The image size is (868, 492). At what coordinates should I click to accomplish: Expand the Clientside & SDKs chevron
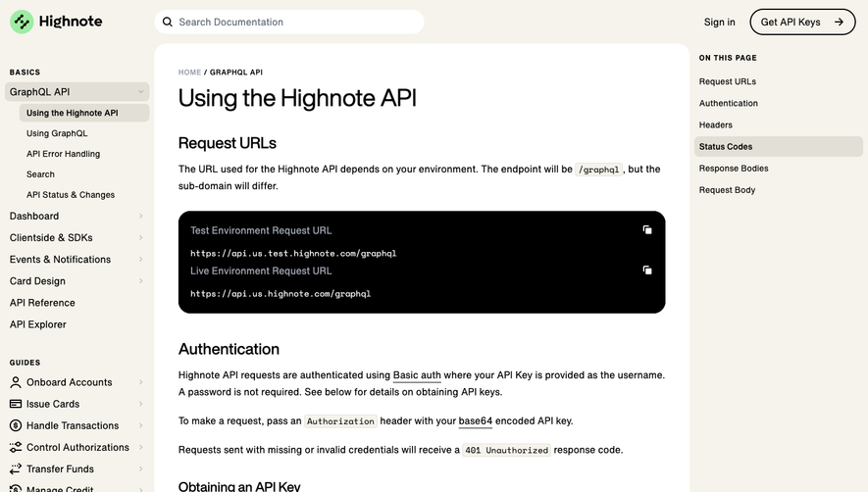click(140, 237)
